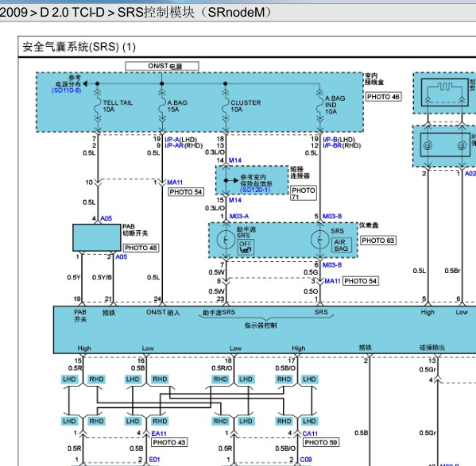Open PHOTO 43 near EA11
Screen dimensions: 476x466
169,442
